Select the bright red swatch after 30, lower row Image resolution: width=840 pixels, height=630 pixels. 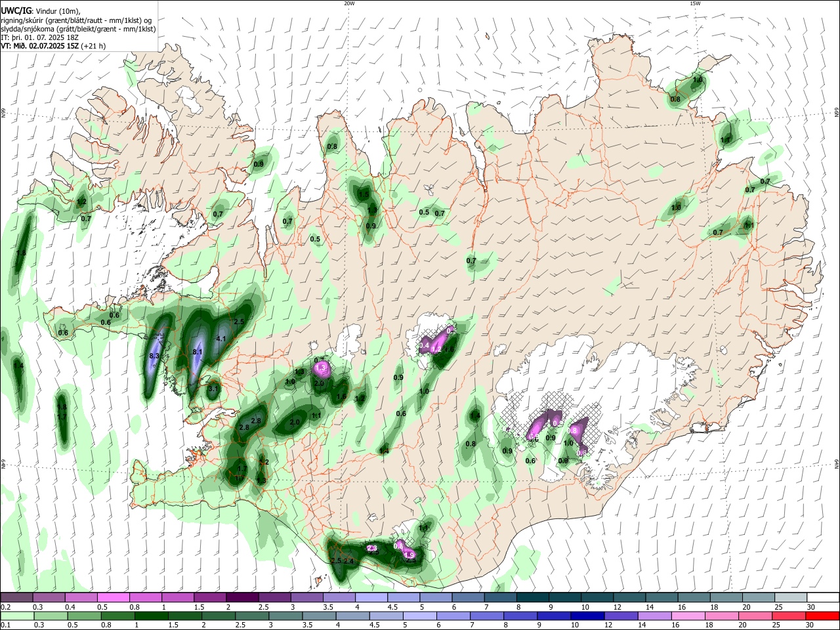[822, 616]
